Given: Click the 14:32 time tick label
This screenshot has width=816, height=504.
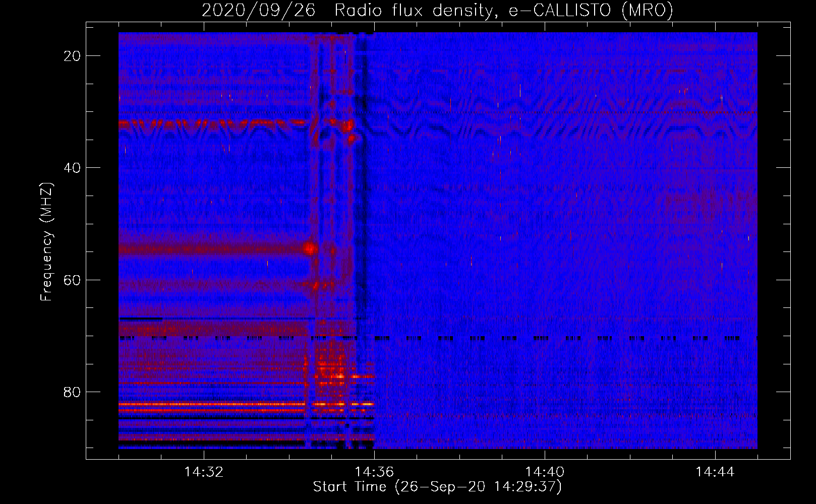Looking at the screenshot, I should click(x=204, y=472).
